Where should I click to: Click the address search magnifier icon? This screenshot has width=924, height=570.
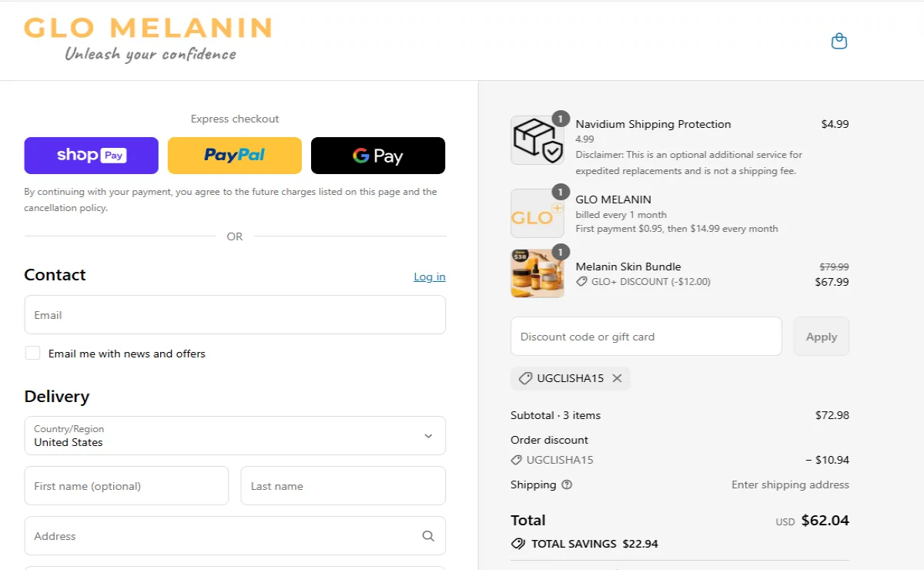pyautogui.click(x=428, y=535)
